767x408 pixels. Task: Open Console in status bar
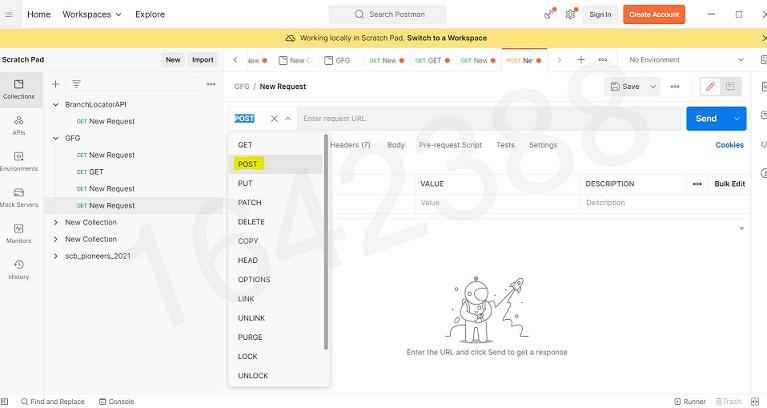[116, 402]
